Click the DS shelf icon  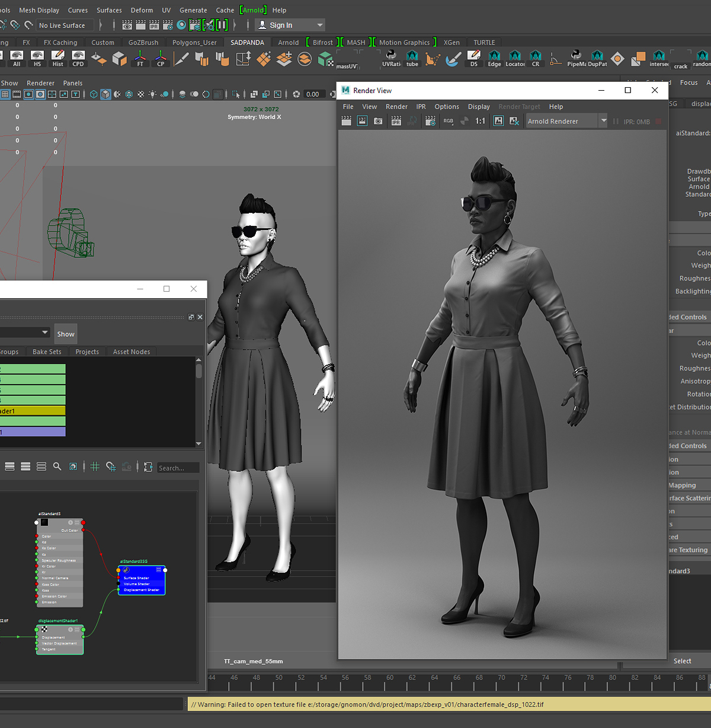tap(473, 59)
